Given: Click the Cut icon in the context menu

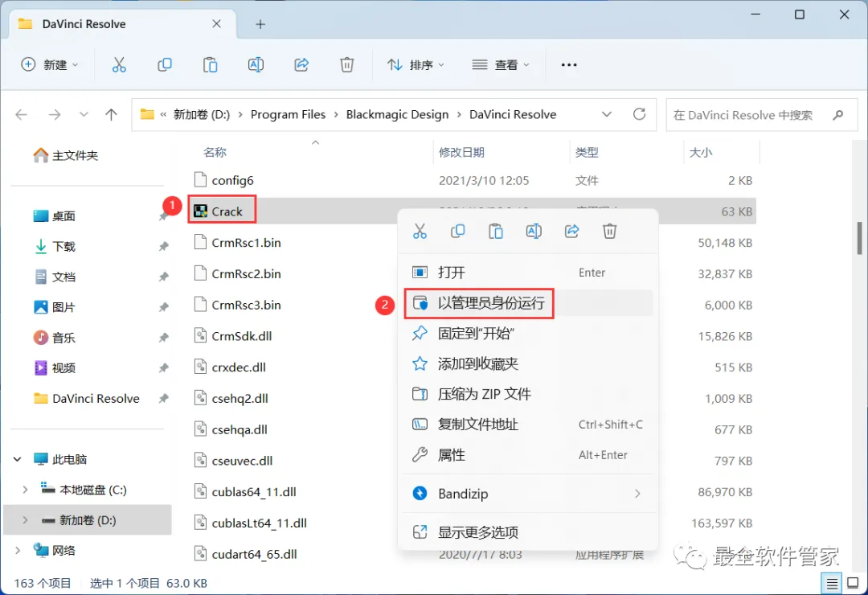Looking at the screenshot, I should point(420,231).
